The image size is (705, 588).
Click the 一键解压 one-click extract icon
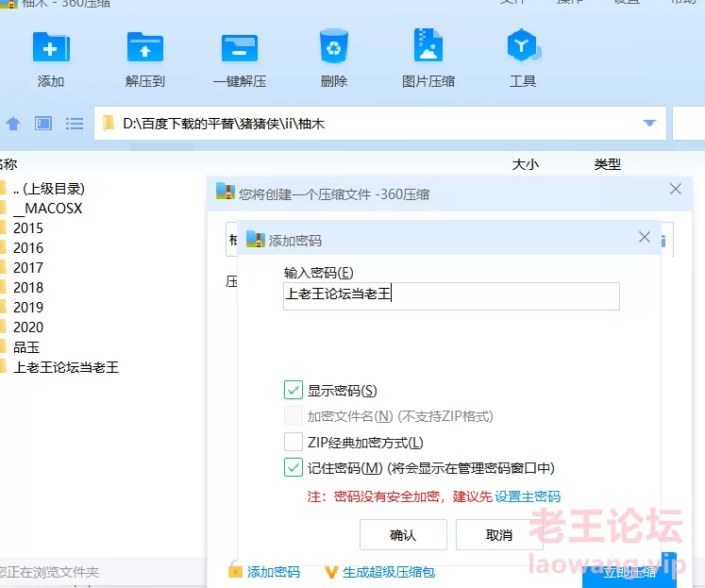[x=239, y=48]
